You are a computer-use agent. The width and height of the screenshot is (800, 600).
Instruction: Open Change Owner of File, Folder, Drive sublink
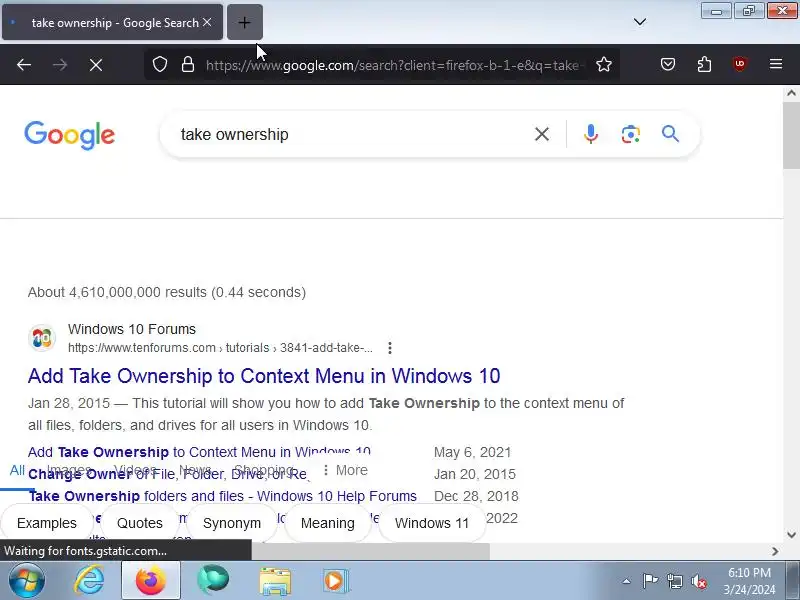coord(168,474)
